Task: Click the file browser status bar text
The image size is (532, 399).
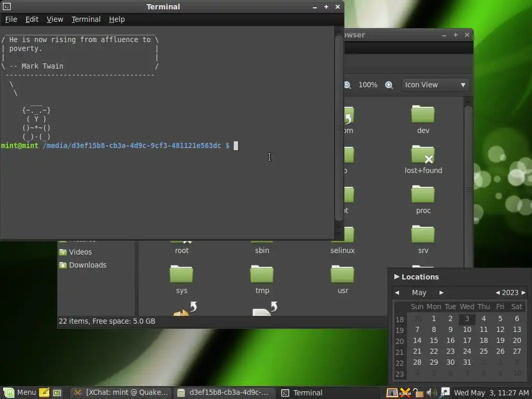Action: (107, 321)
